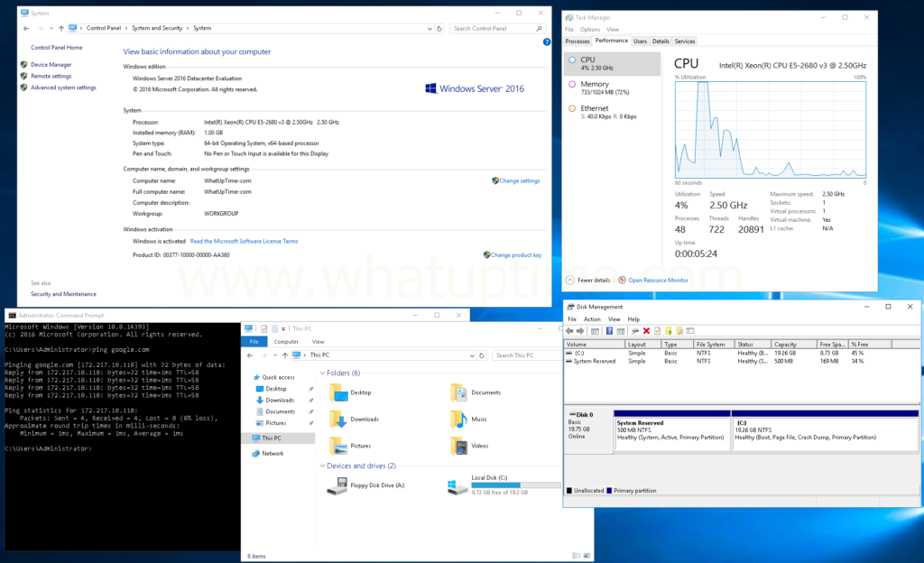Open recent locations dropdown in System window

point(51,28)
